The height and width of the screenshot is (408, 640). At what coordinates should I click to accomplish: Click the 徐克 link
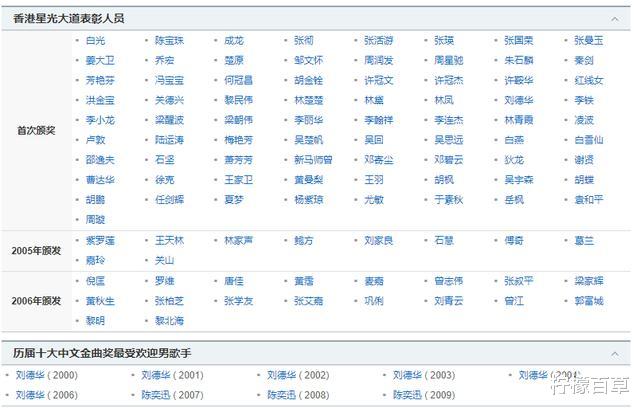[x=164, y=180]
